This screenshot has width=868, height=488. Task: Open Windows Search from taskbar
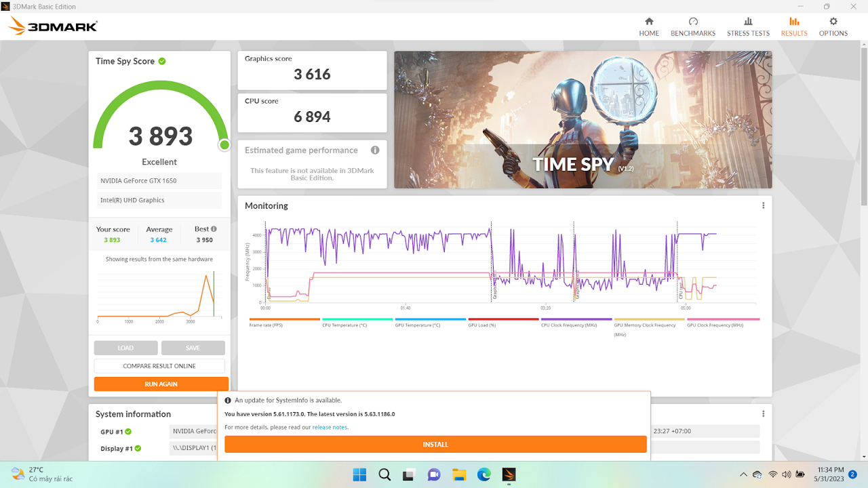(384, 474)
